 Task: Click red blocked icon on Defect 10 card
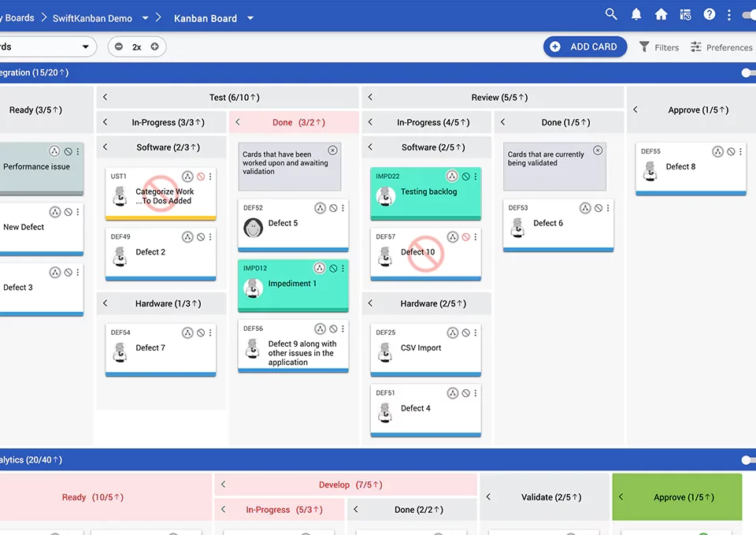466,237
